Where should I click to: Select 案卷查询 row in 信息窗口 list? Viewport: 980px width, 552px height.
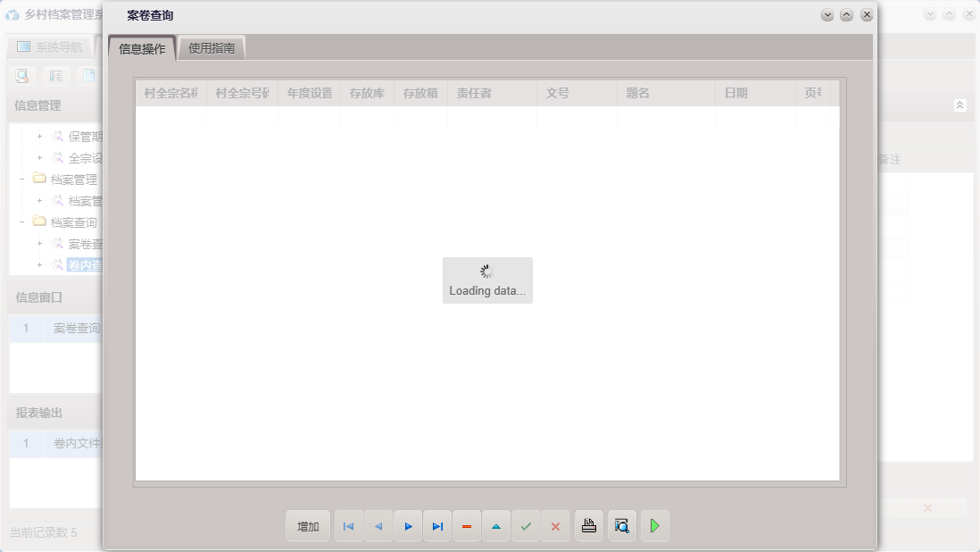[x=55, y=328]
